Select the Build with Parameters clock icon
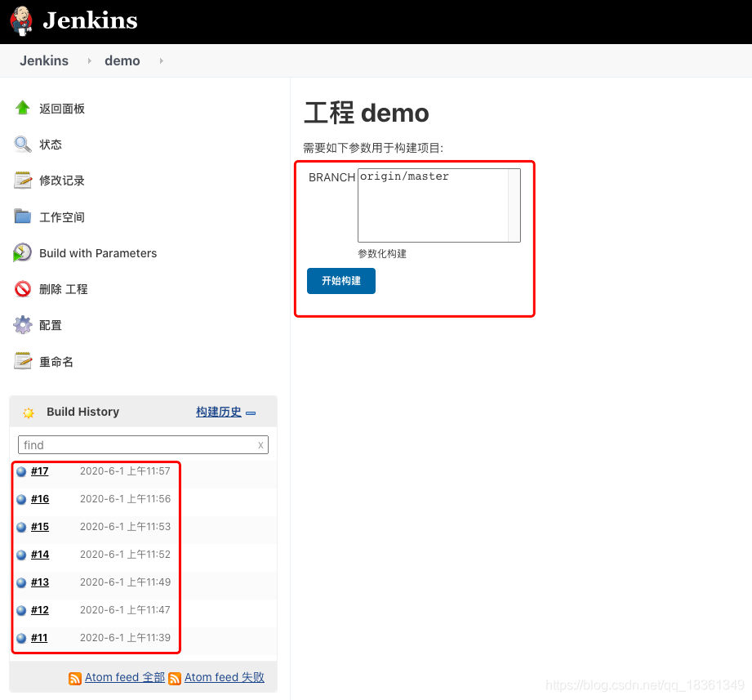The image size is (752, 700). [x=23, y=252]
